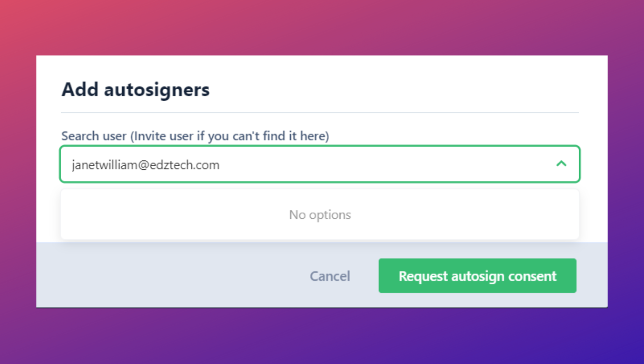Click the green-bordered search input box

pos(320,164)
